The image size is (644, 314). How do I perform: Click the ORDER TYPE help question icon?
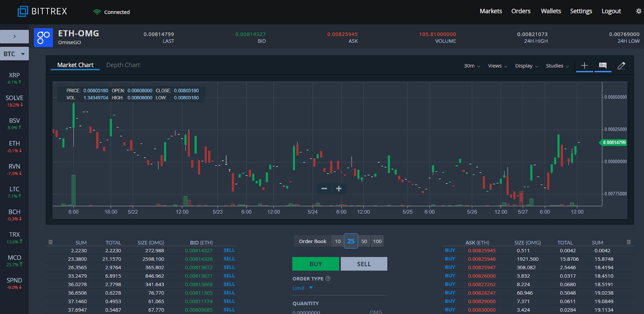click(x=328, y=279)
